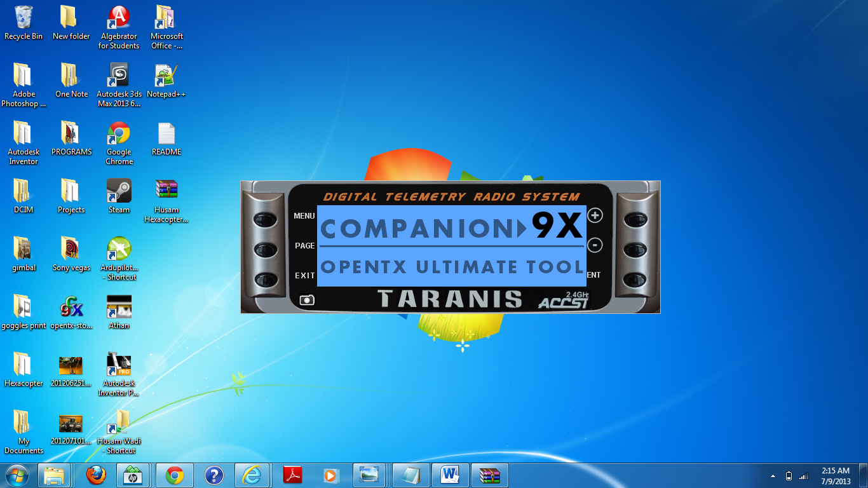
Task: Launch Adobe Reader from the taskbar
Action: click(292, 475)
